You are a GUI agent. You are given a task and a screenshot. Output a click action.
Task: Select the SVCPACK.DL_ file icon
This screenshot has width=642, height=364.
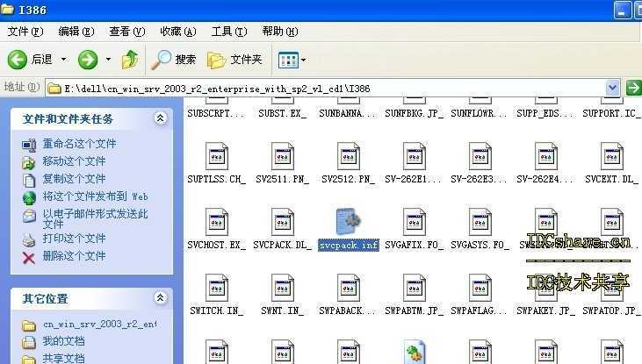(283, 222)
